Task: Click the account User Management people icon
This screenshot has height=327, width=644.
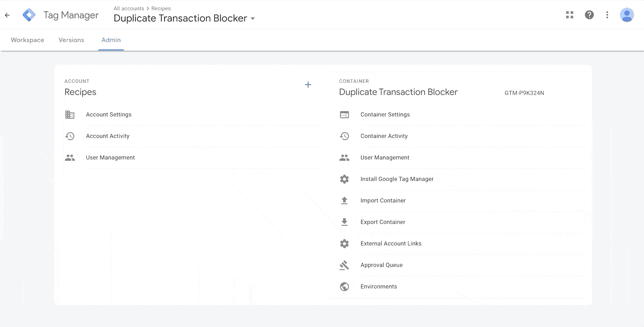Action: [x=70, y=158]
